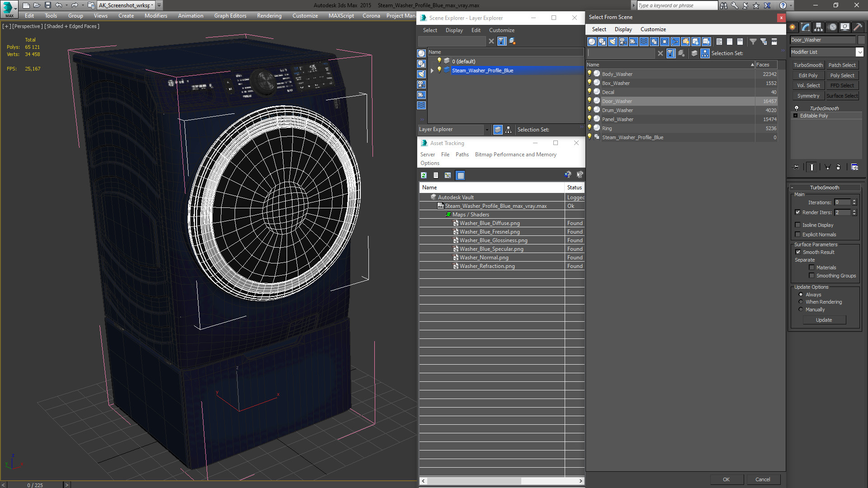Enable Separate by Smoothing Groups checkbox

pyautogui.click(x=811, y=276)
